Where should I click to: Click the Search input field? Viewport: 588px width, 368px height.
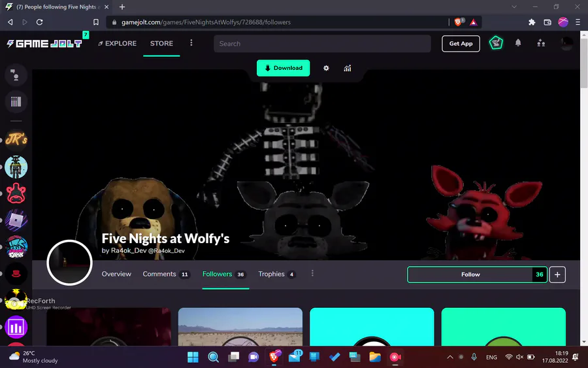[x=322, y=44]
